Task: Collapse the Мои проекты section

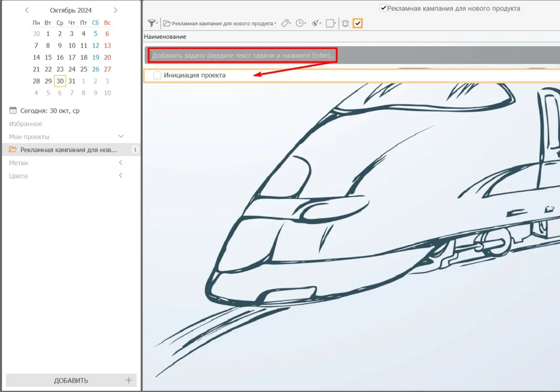Action: (121, 137)
